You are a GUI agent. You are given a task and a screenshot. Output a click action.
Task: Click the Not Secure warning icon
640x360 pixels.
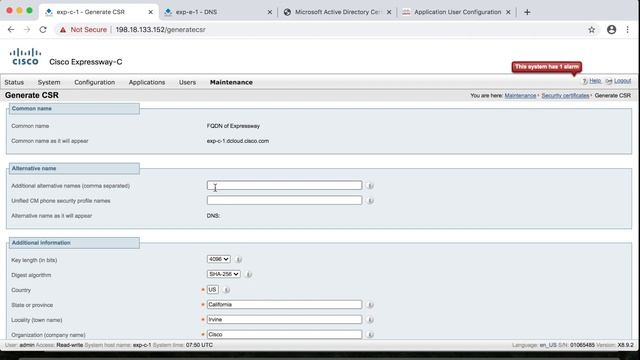pyautogui.click(x=62, y=30)
